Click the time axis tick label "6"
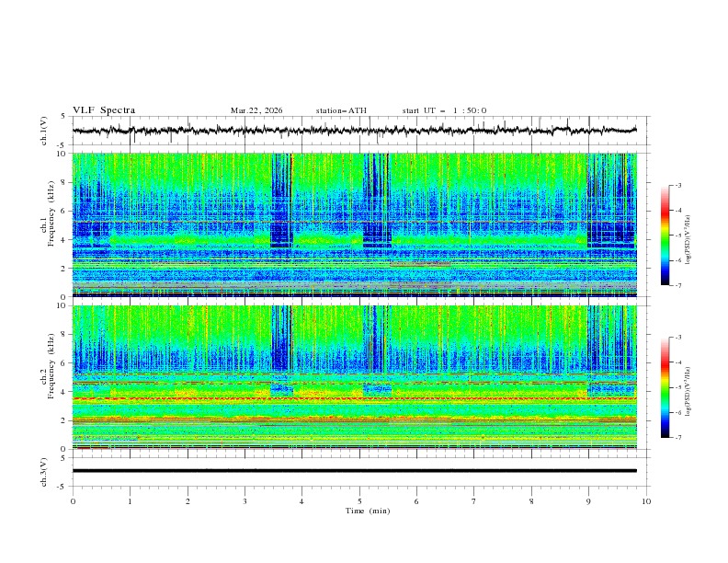 (416, 501)
